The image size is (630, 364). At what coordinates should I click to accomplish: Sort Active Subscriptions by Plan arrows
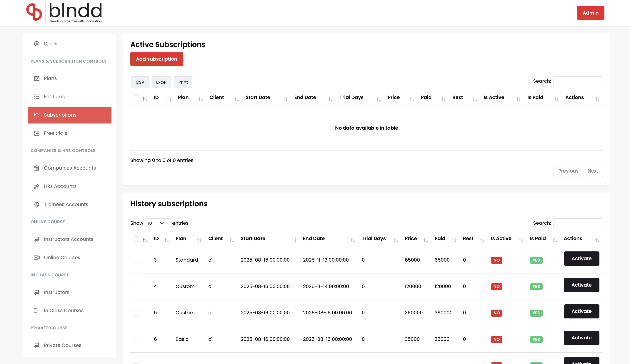(201, 99)
